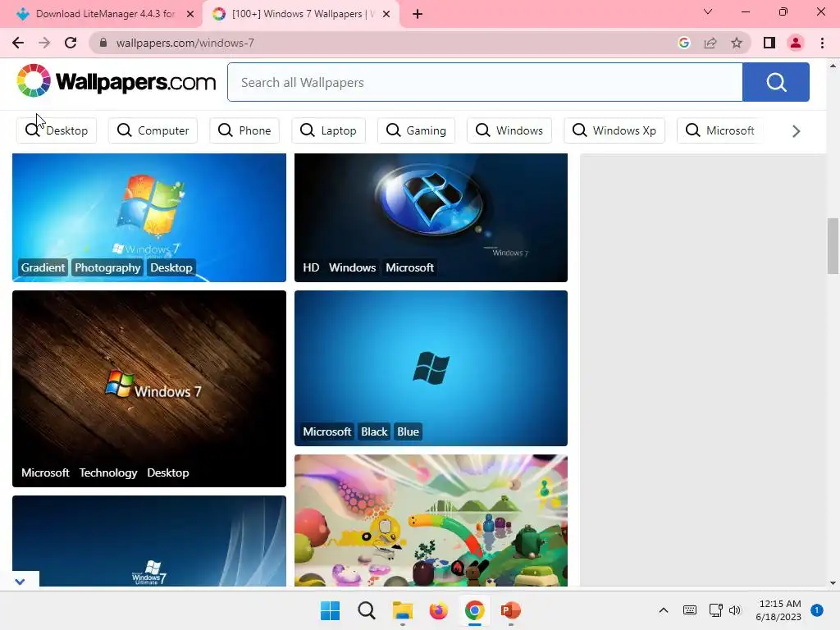The height and width of the screenshot is (630, 840).
Task: Click the Technology tag
Action: (x=108, y=472)
